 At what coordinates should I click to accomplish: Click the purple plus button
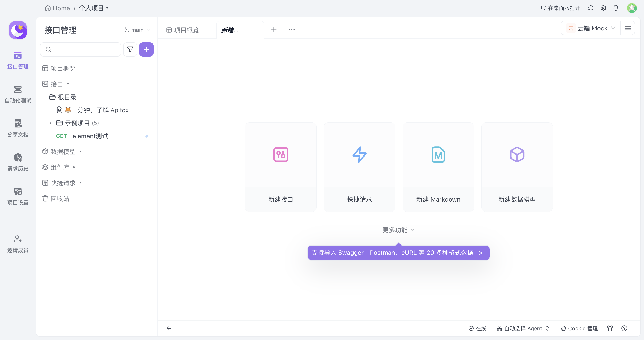pos(146,49)
